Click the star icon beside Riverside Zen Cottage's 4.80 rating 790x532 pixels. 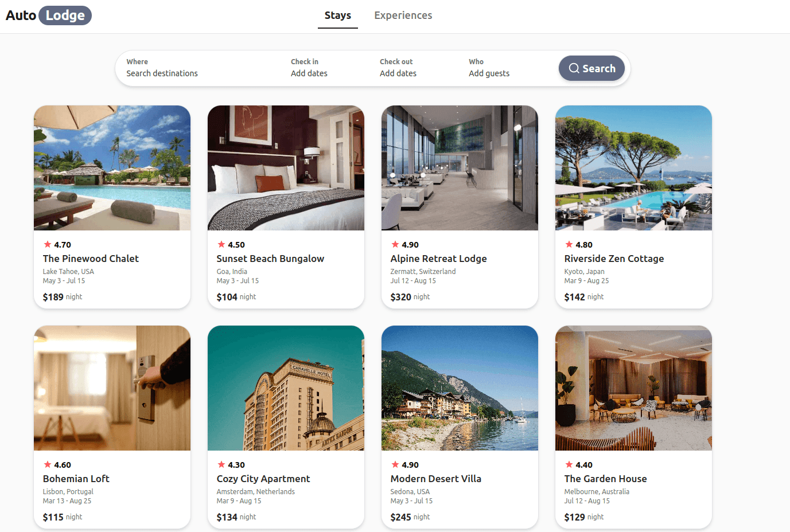point(569,244)
